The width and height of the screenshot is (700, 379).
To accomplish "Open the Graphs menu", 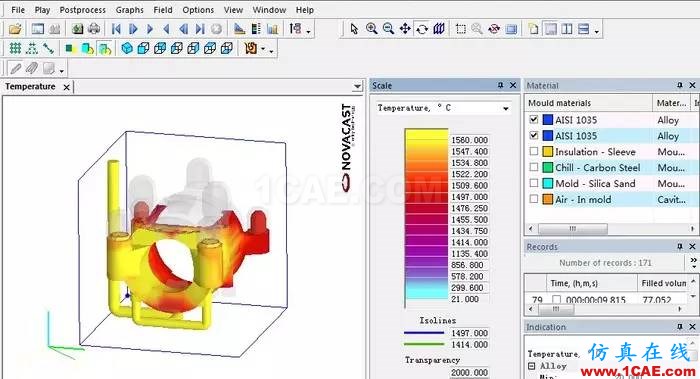I will point(129,10).
